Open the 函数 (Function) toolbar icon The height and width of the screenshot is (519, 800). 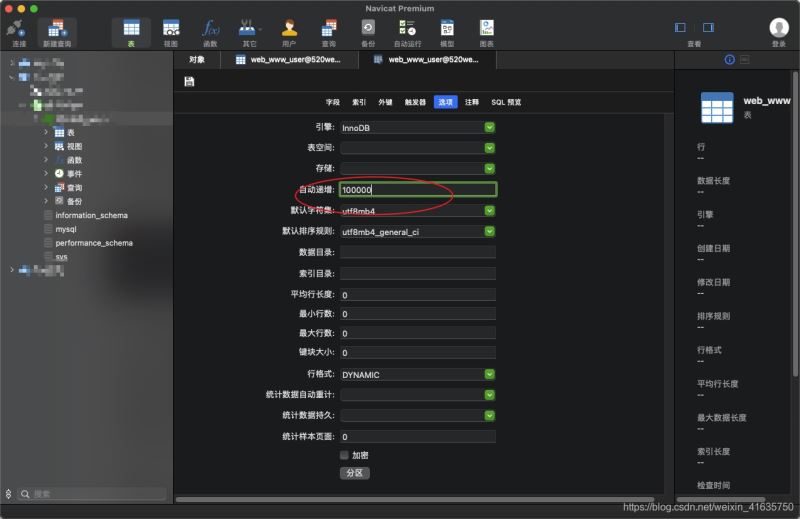(210, 32)
